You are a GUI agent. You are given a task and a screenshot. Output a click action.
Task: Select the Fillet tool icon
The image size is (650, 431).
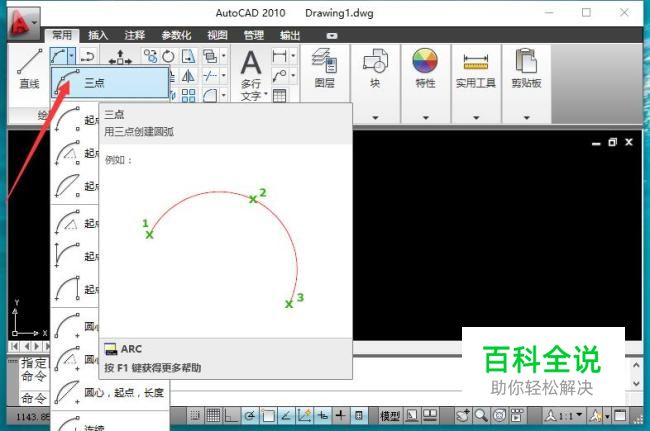pyautogui.click(x=210, y=96)
